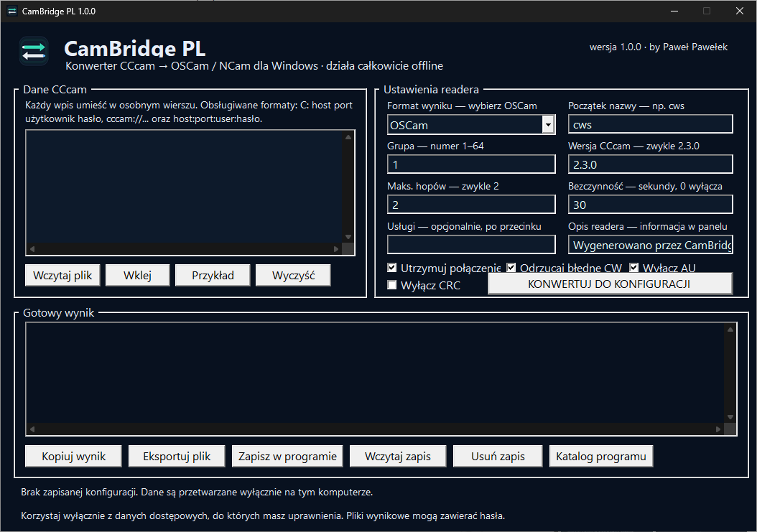
Task: Click the CamBridge PL logo icon
Action: [34, 51]
